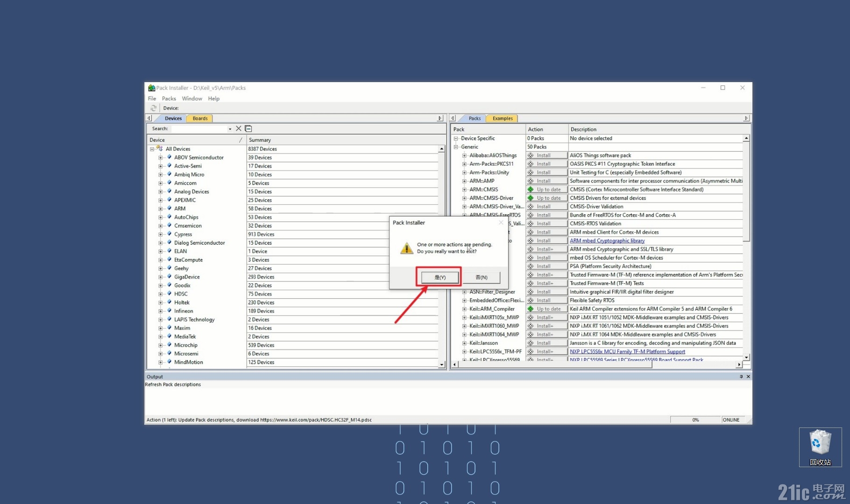Click Install+ button for Keil::iMXRT1060_MWP
850x504 pixels.
(546, 326)
